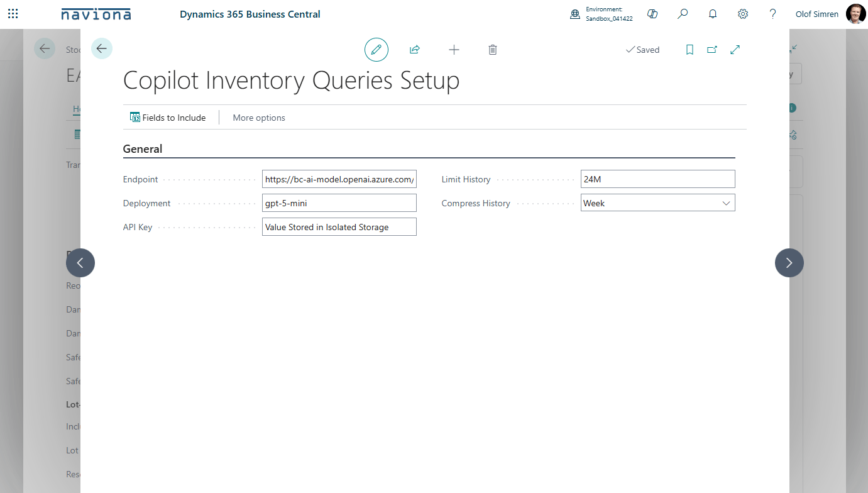The height and width of the screenshot is (493, 868).
Task: Click the Limit History label
Action: point(466,179)
